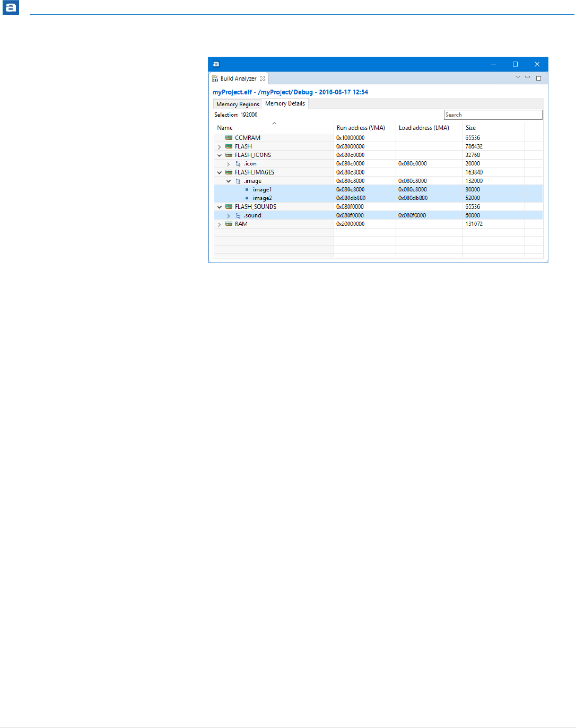Select the RAM row
The height and width of the screenshot is (728, 576).
pos(378,224)
